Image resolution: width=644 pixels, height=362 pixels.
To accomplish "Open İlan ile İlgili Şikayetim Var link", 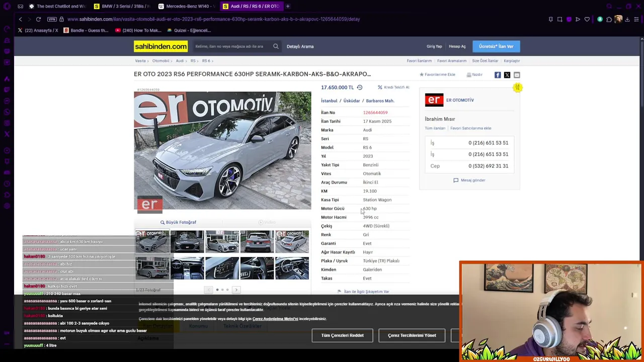I will [363, 292].
